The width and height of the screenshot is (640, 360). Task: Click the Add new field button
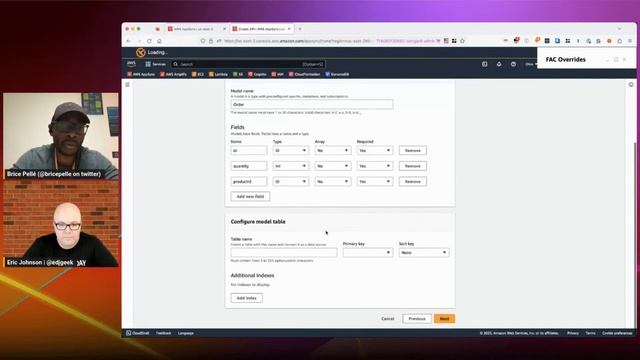tap(250, 196)
